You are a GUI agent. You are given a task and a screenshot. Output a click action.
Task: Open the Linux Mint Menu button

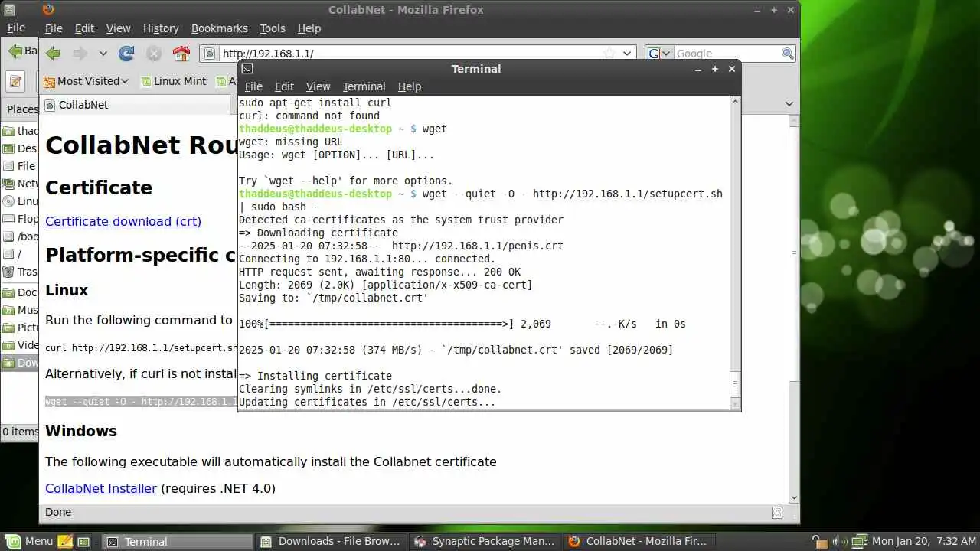click(30, 541)
